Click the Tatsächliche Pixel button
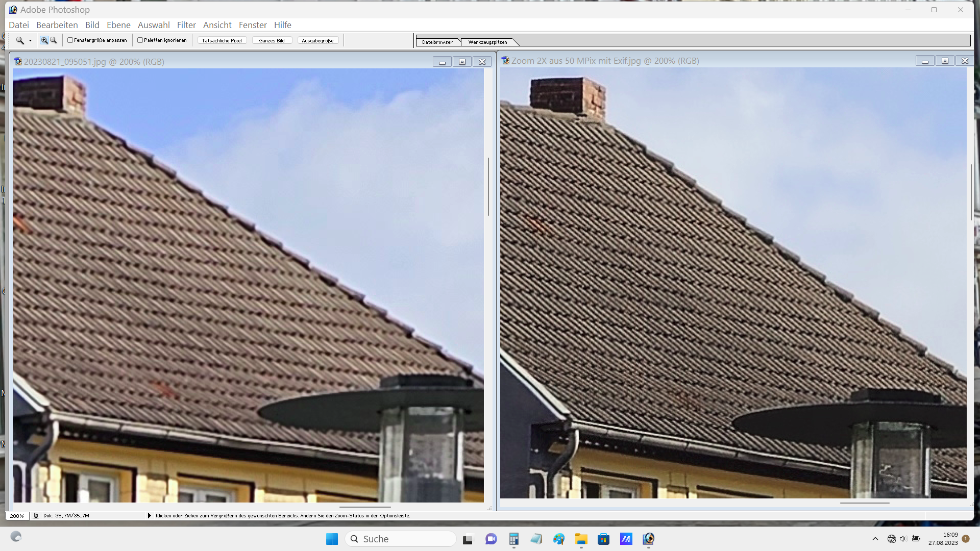Screen dimensions: 980x551 point(222,40)
